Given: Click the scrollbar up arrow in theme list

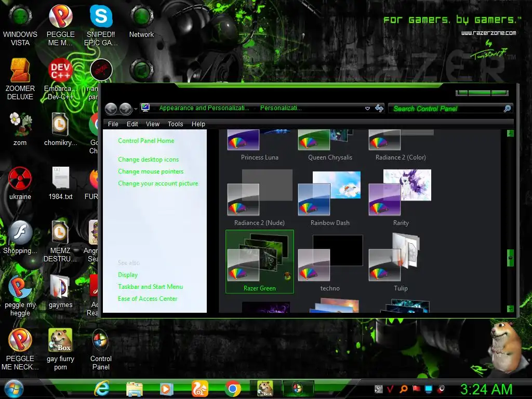Looking at the screenshot, I should 510,133.
